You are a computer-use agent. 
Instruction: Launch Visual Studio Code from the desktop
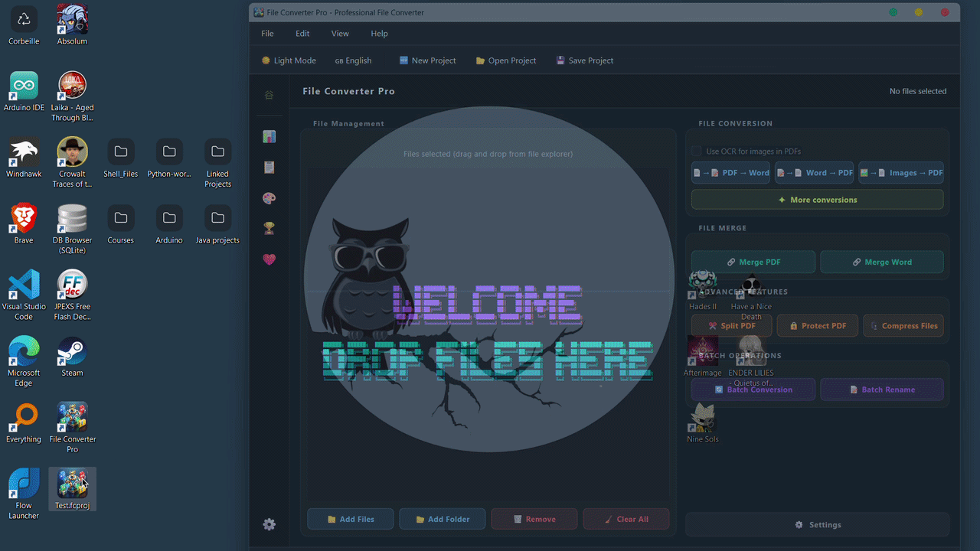[x=24, y=294]
